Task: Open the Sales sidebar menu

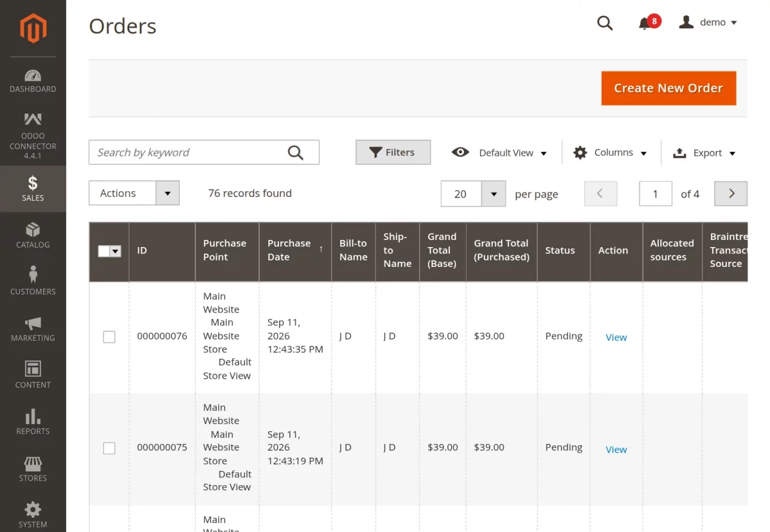Action: click(x=33, y=189)
